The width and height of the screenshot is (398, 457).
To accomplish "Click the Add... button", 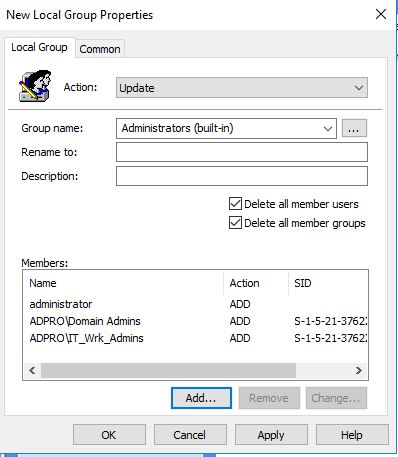I will (201, 398).
